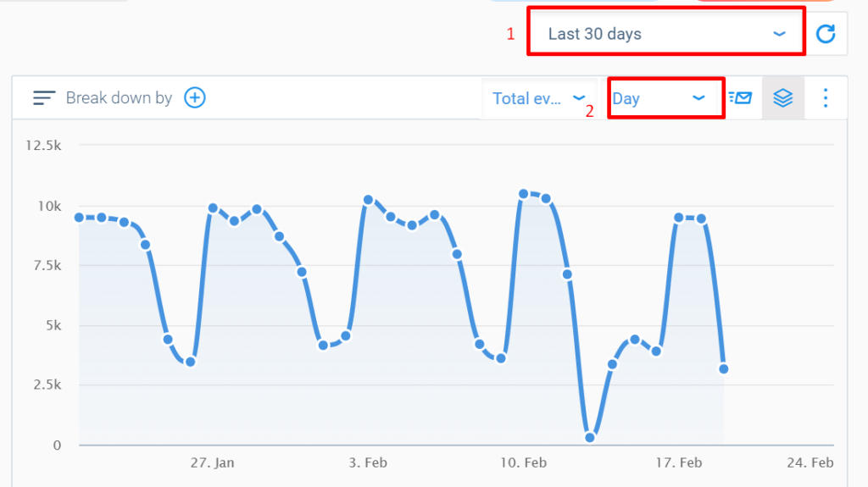This screenshot has height=487, width=868.
Task: Click the 5k y-axis label
Action: click(x=53, y=325)
